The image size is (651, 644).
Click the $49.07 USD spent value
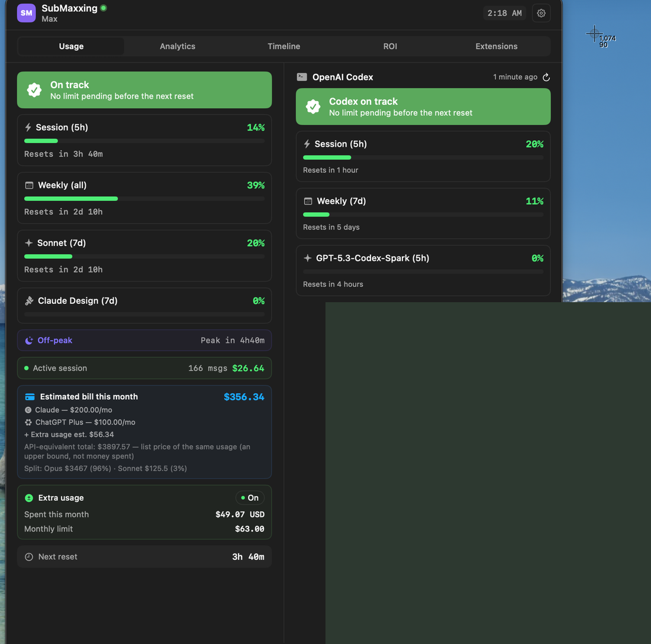pos(240,514)
